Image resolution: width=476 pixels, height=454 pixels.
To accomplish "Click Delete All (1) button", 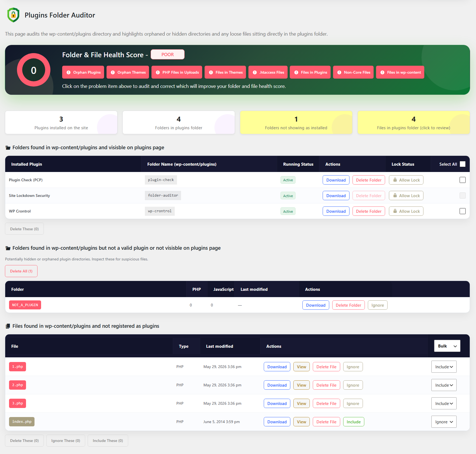I will tap(21, 271).
